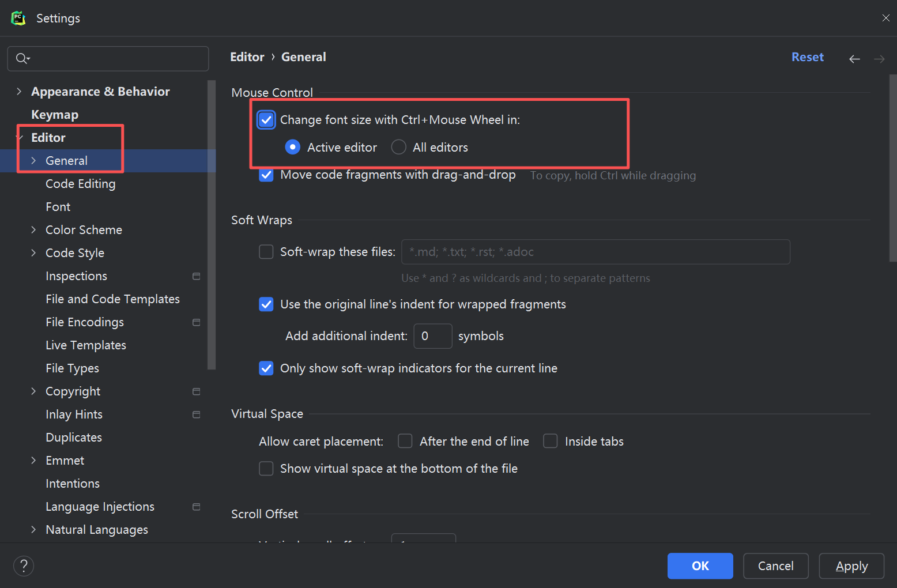Go back with the left arrow icon
897x588 pixels.
(x=854, y=59)
